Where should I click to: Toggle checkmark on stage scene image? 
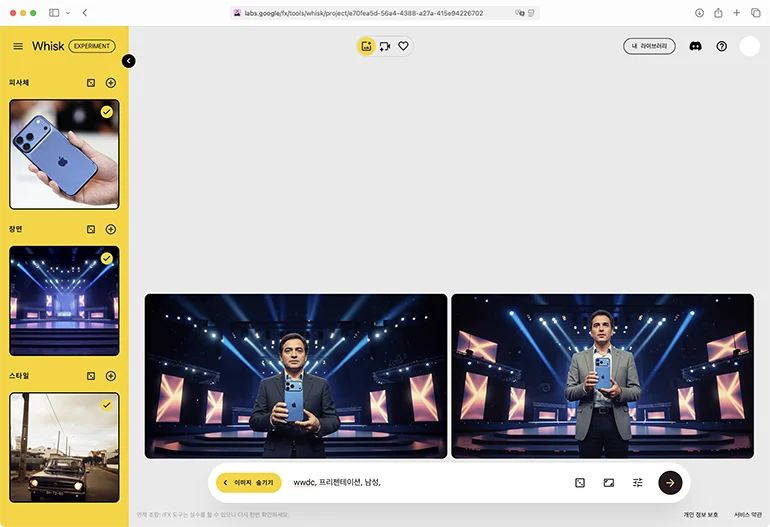pos(107,258)
